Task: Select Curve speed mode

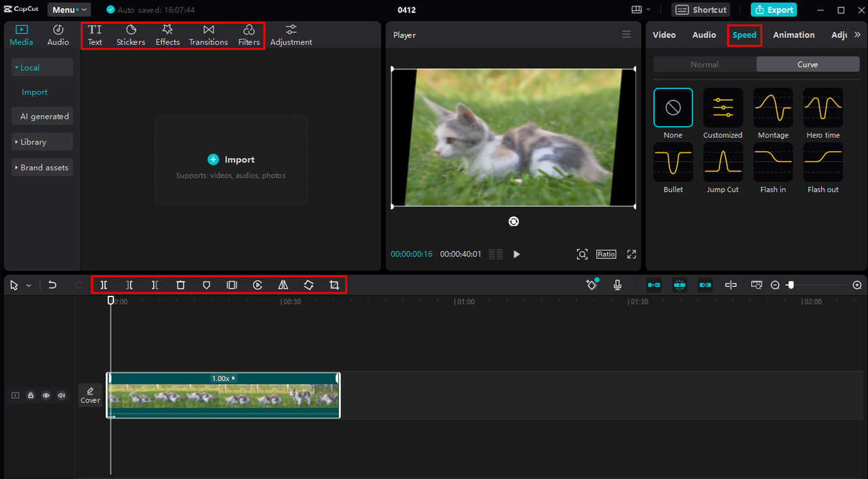Action: (808, 64)
